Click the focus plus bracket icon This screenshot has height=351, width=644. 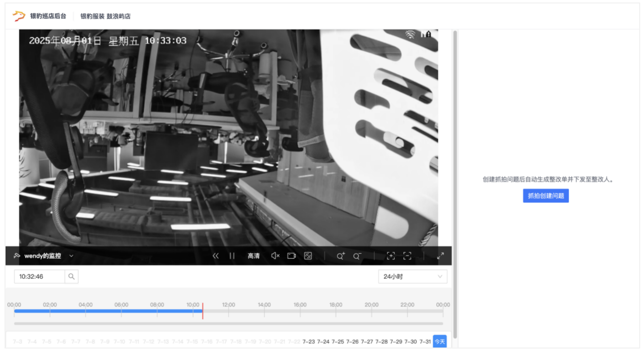pos(391,256)
